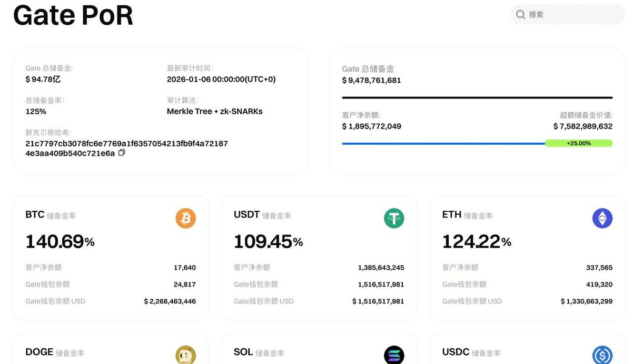
Task: Click the 超额储备金价值 label
Action: pos(586,115)
